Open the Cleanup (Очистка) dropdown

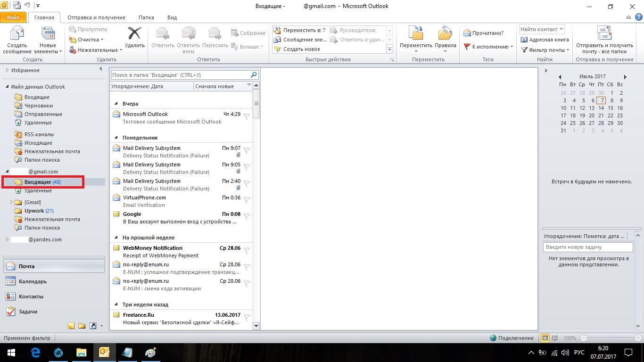tap(86, 40)
